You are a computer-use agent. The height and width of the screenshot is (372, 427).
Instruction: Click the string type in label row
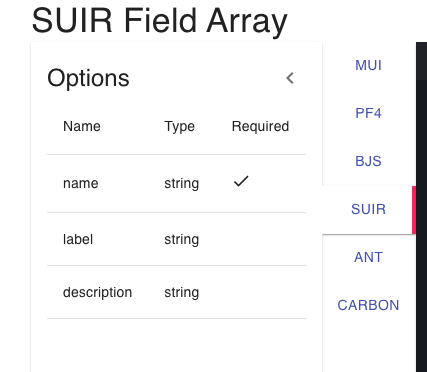(182, 240)
